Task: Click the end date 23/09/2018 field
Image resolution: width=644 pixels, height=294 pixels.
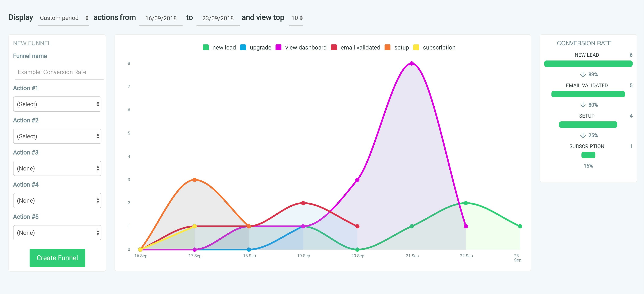Action: [218, 18]
